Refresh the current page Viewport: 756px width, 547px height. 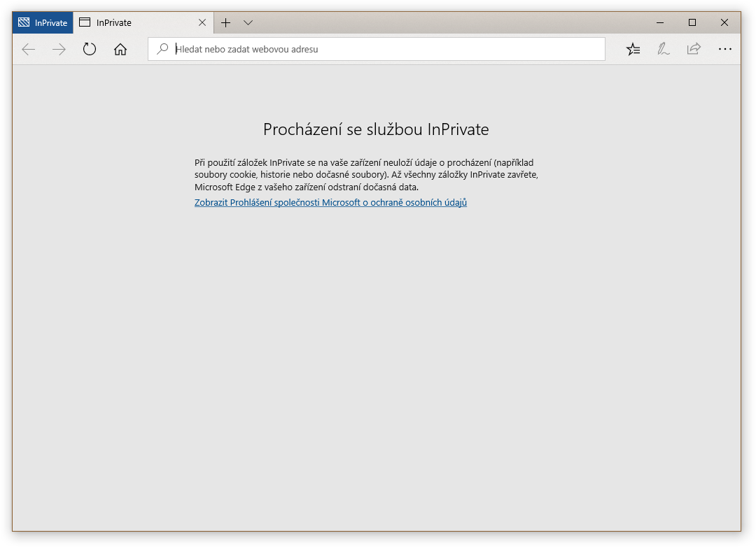[90, 49]
